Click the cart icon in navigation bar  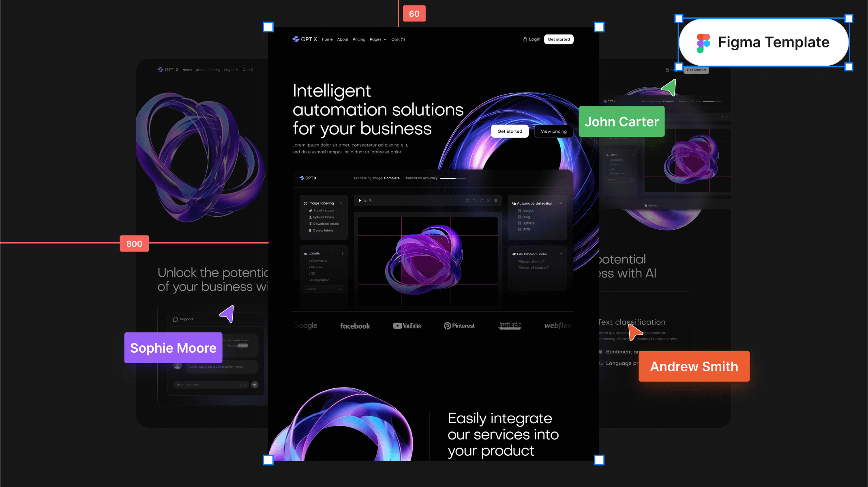(398, 39)
